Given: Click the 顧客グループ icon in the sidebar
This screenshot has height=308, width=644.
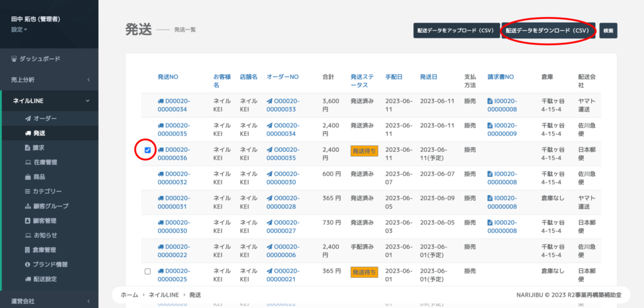Looking at the screenshot, I should pyautogui.click(x=28, y=206).
